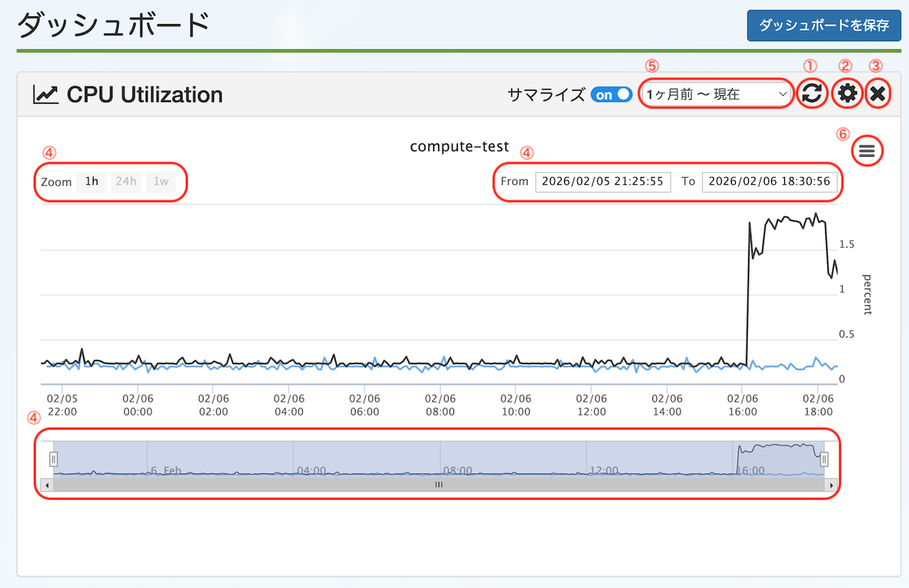
Task: Click the horizontal scrollbar thumb in navigator
Action: [x=439, y=484]
